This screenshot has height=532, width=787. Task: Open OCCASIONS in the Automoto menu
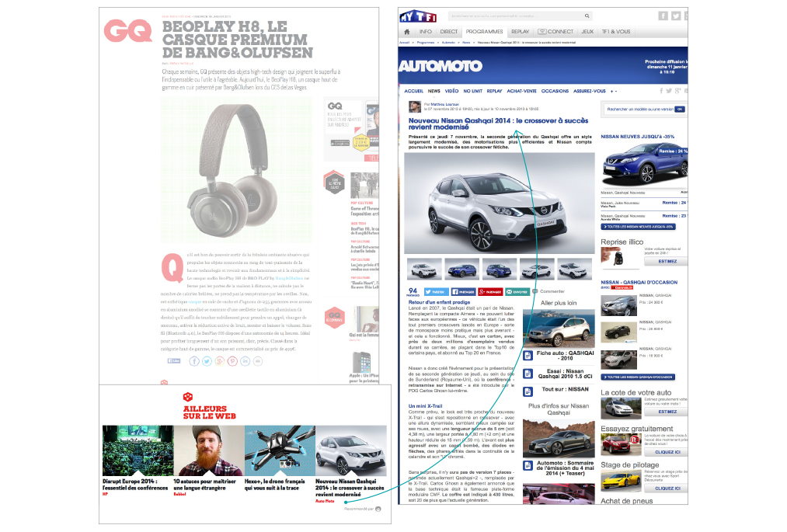pos(555,91)
